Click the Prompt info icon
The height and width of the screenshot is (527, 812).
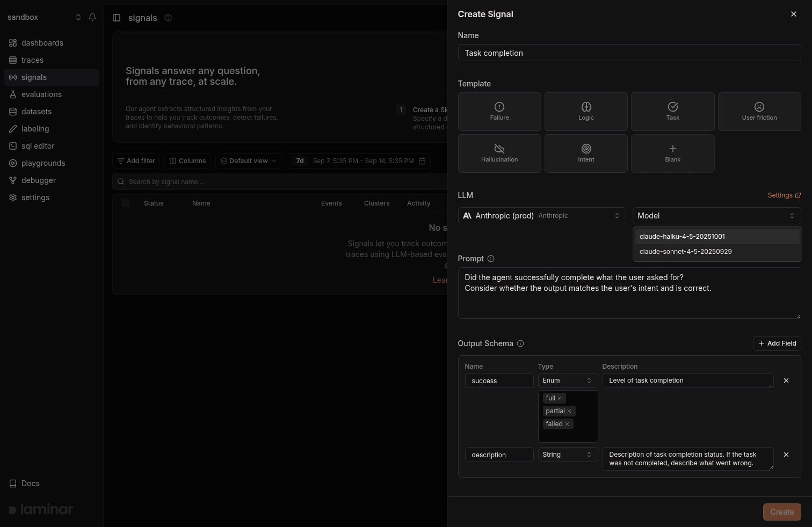491,259
